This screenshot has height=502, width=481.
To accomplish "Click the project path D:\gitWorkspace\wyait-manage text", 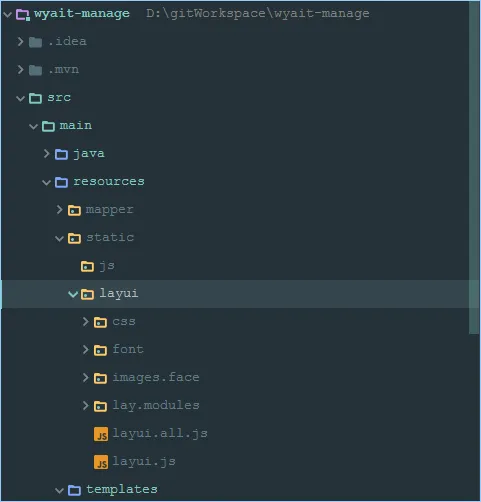I will pyautogui.click(x=258, y=14).
